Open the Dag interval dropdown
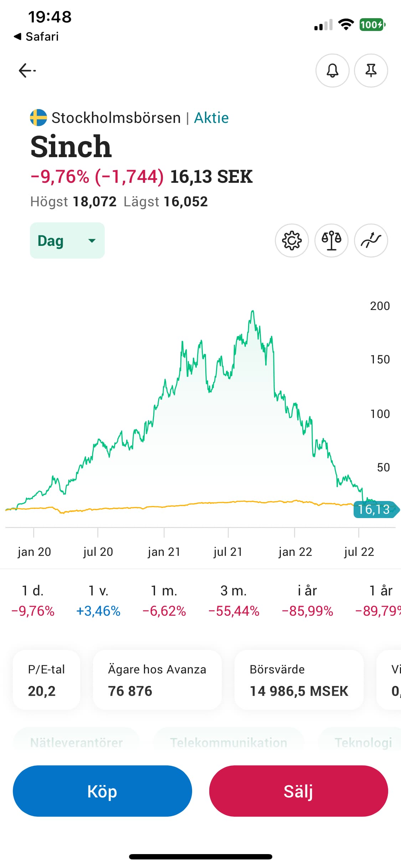This screenshot has height=868, width=401. [x=67, y=241]
